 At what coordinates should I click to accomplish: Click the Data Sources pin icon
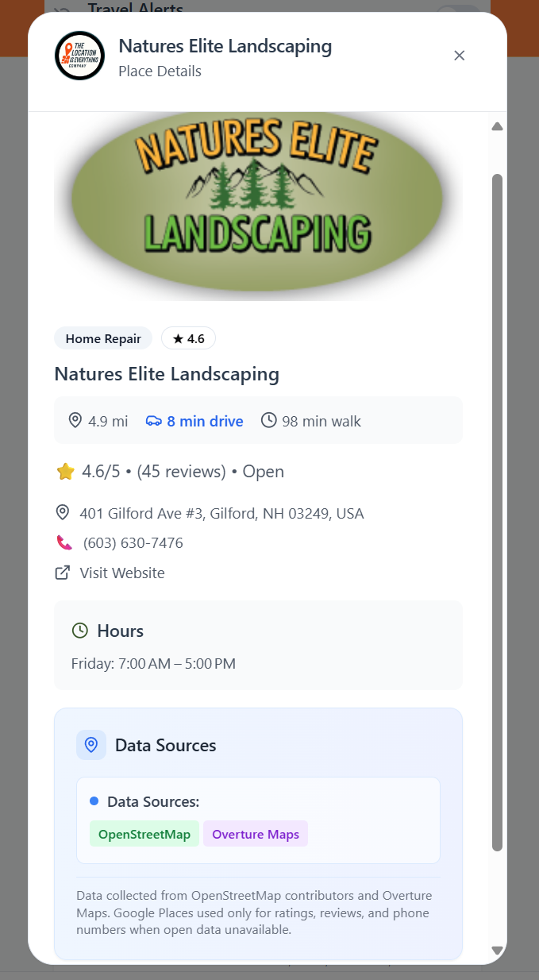[91, 745]
